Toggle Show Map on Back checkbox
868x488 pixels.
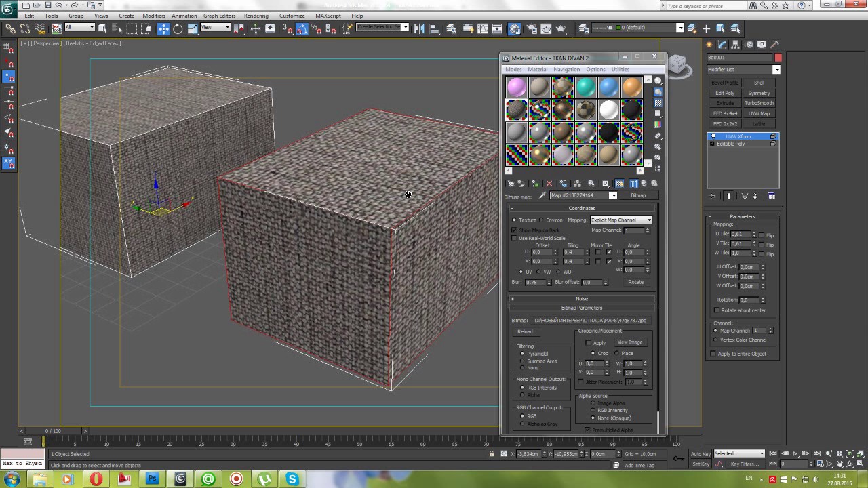[x=514, y=230]
